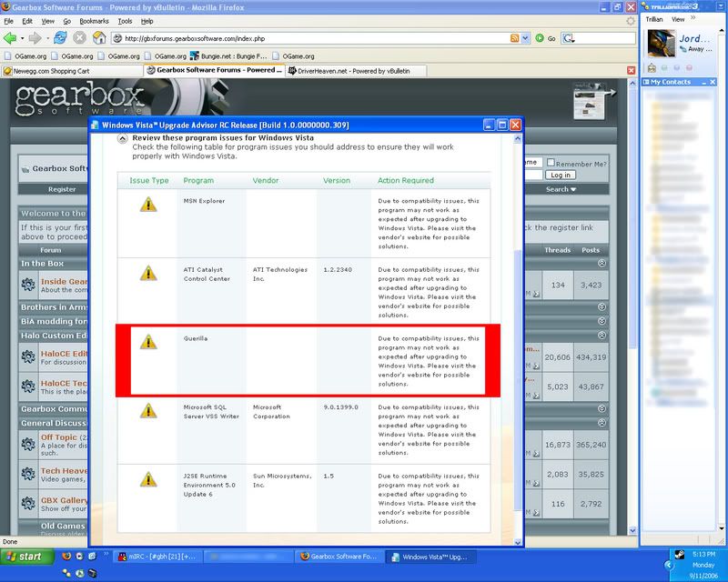Go back with the Firefox Back arrow
The width and height of the screenshot is (728, 582).
[9, 38]
